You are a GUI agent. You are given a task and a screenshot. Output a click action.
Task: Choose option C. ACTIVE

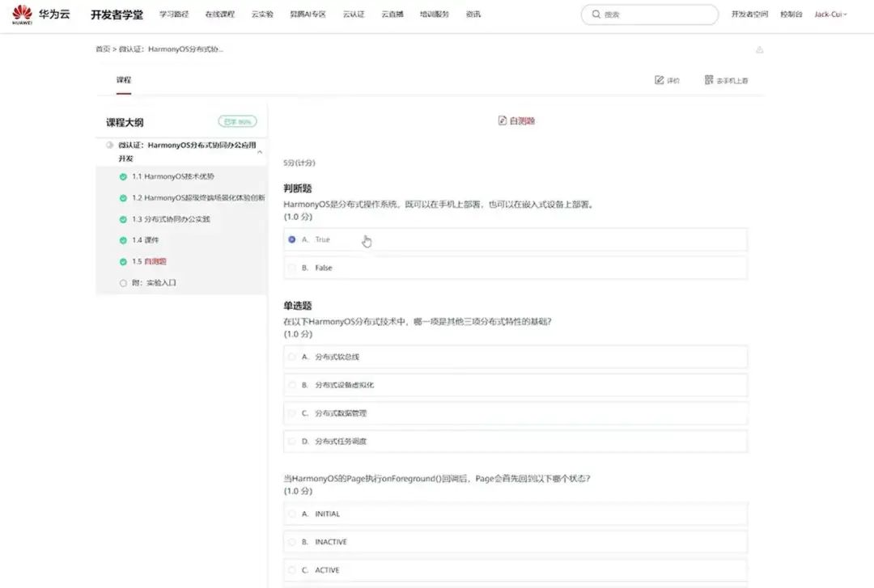[x=515, y=570]
